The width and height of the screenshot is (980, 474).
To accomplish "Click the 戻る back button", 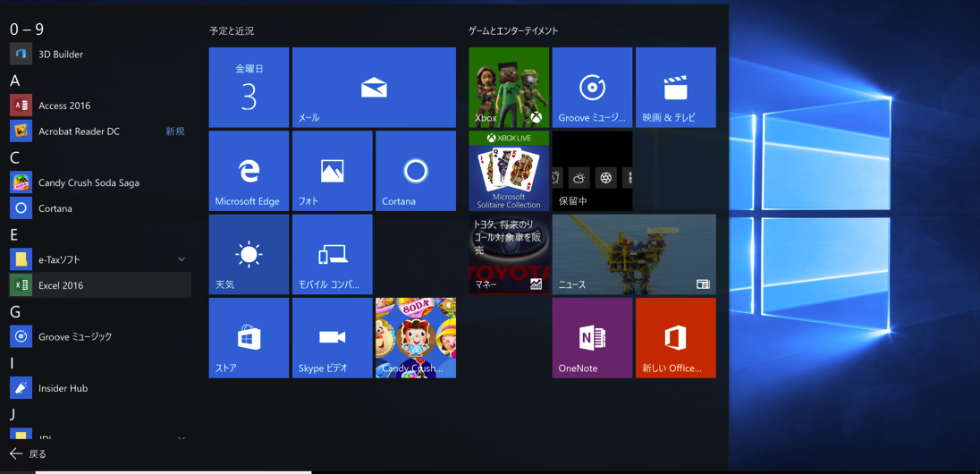I will [x=29, y=454].
